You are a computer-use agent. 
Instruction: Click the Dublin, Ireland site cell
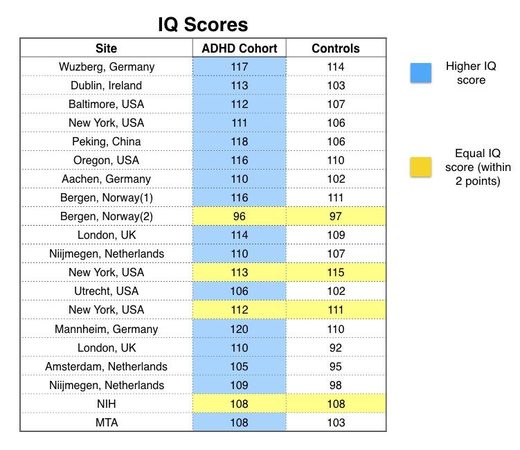point(106,86)
